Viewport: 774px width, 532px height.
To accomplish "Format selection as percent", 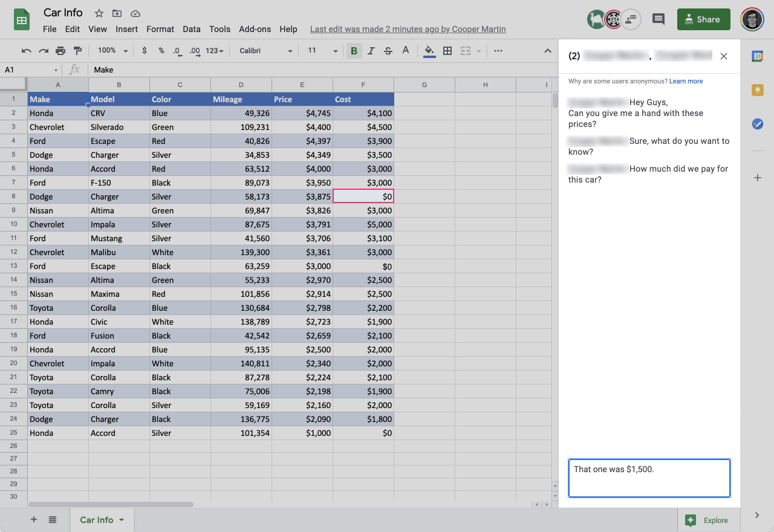I will point(161,51).
